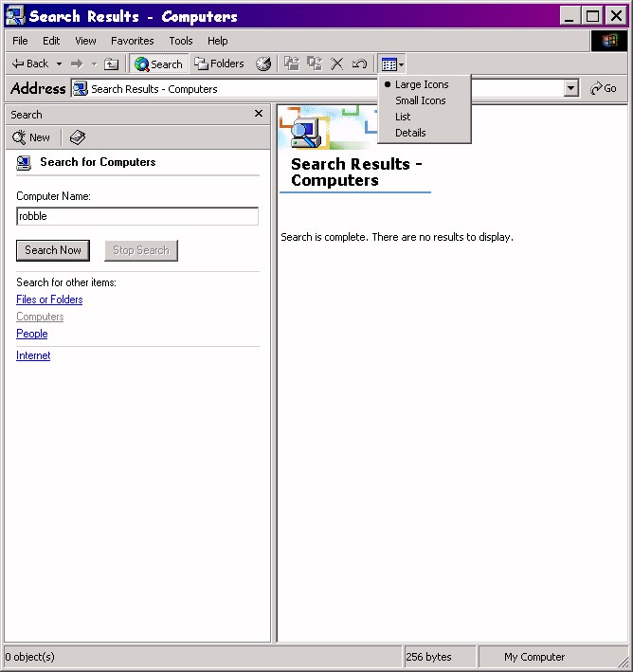Click the Move To toolbar icon
Image resolution: width=633 pixels, height=672 pixels.
pos(292,64)
